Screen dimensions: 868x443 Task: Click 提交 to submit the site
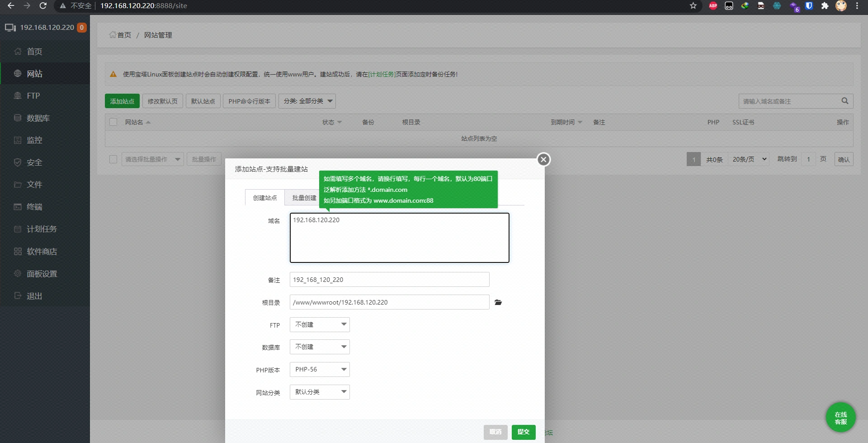pyautogui.click(x=524, y=432)
